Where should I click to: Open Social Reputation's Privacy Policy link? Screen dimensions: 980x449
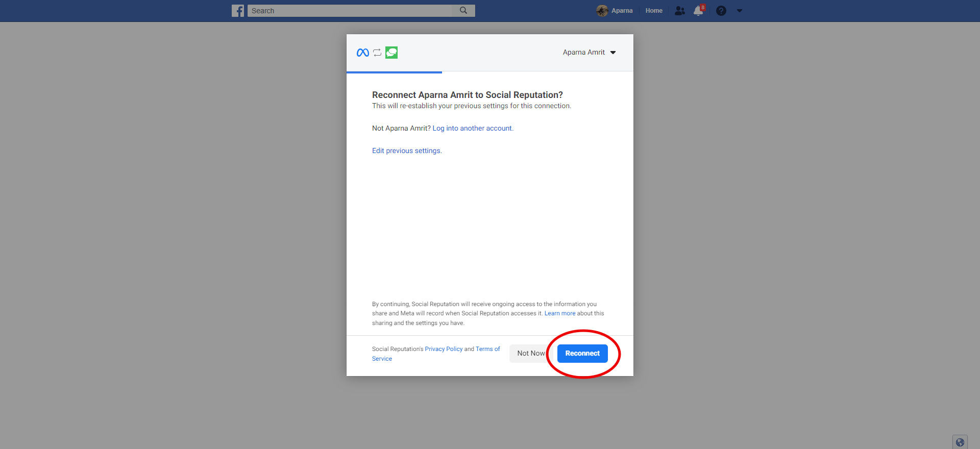click(x=444, y=349)
